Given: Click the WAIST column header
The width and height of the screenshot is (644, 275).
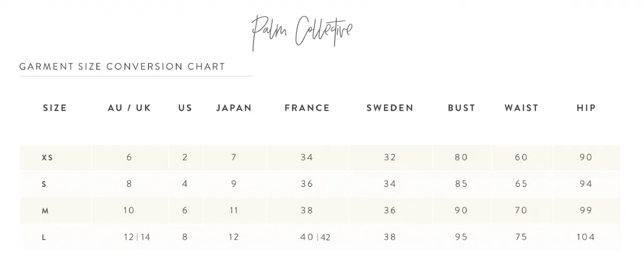Looking at the screenshot, I should (x=522, y=108).
